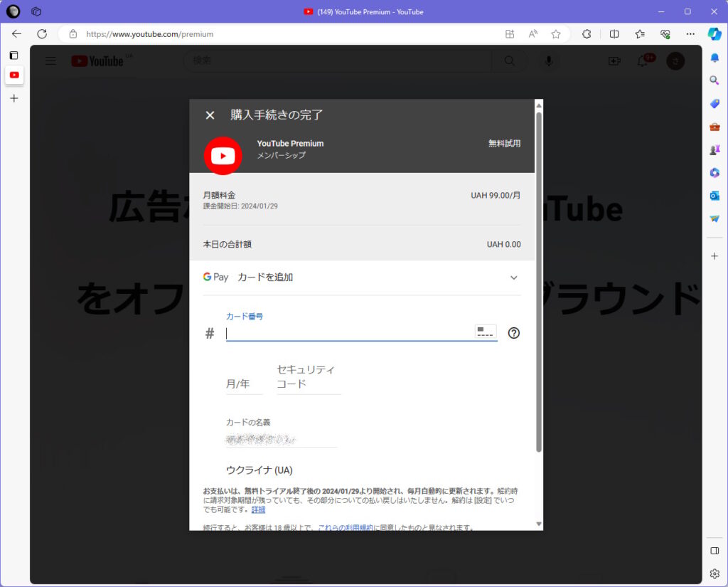Open the Settings and more menu
The height and width of the screenshot is (587, 728).
pyautogui.click(x=690, y=34)
